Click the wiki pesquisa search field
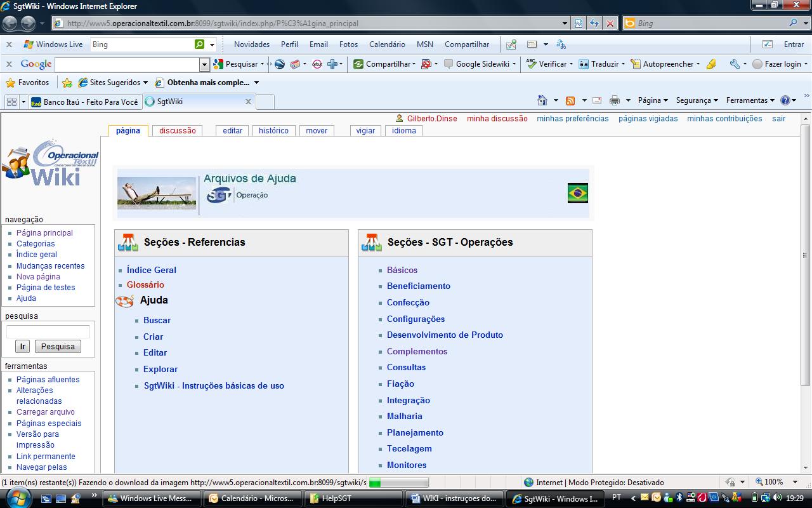 [x=48, y=332]
